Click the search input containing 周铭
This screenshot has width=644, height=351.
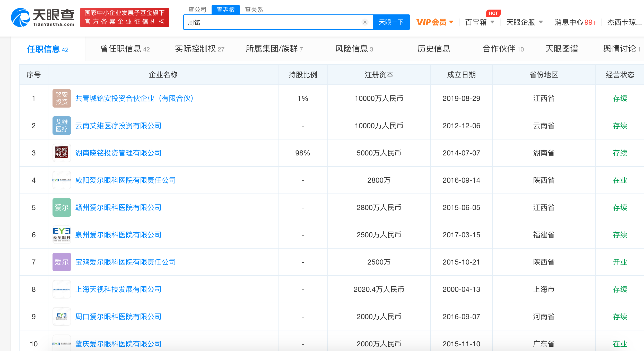coord(273,22)
